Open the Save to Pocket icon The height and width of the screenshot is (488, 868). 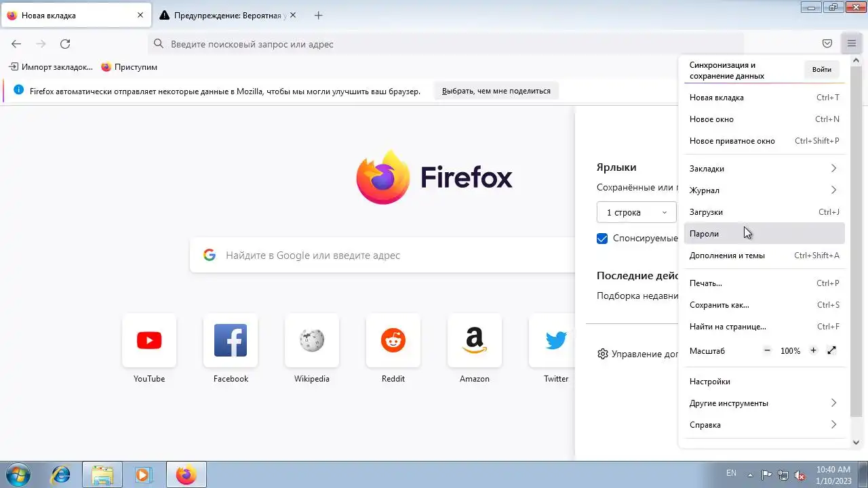pos(827,44)
